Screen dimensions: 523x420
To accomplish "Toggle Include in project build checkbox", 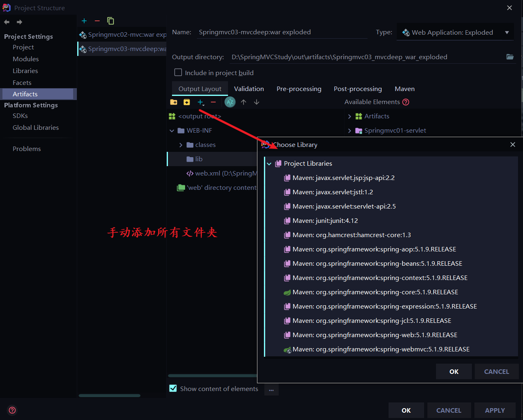I will click(178, 72).
